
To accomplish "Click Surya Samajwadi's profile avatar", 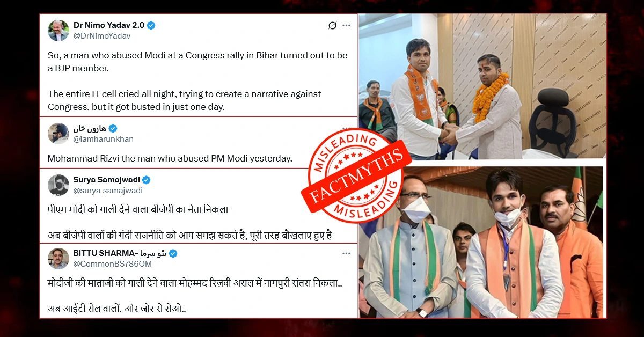I will click(x=58, y=185).
